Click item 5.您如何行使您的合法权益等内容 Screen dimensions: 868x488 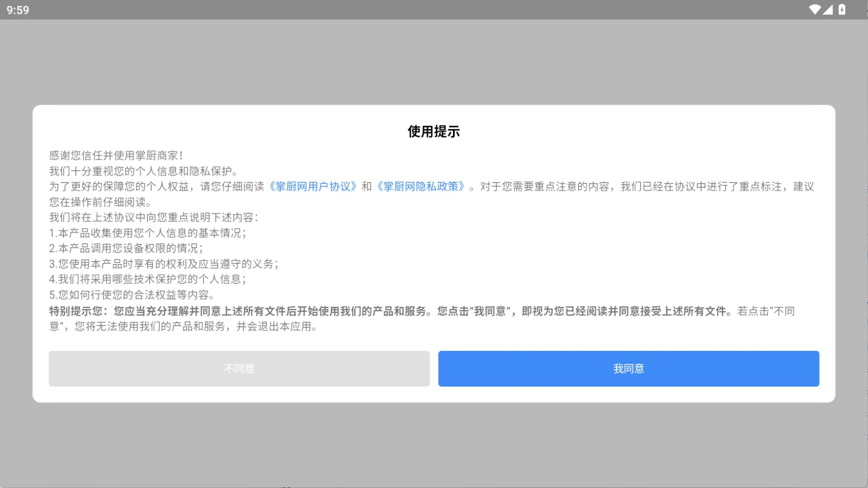[132, 295]
